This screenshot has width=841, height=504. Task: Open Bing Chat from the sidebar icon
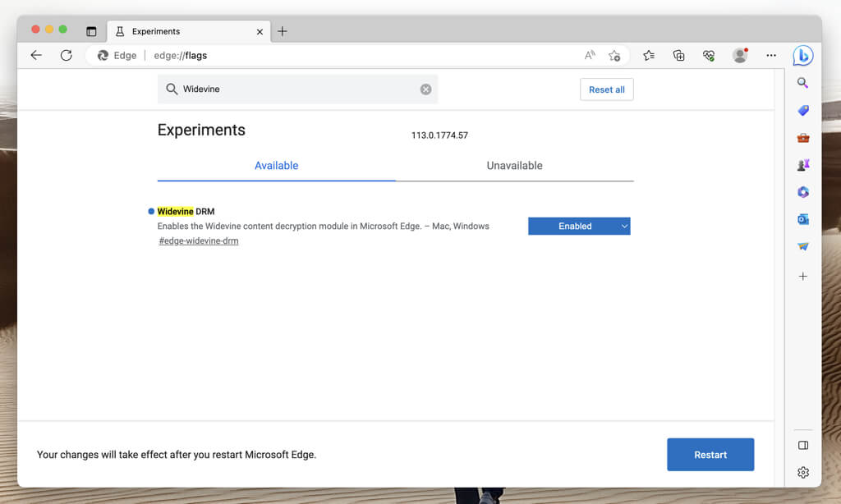pos(802,56)
